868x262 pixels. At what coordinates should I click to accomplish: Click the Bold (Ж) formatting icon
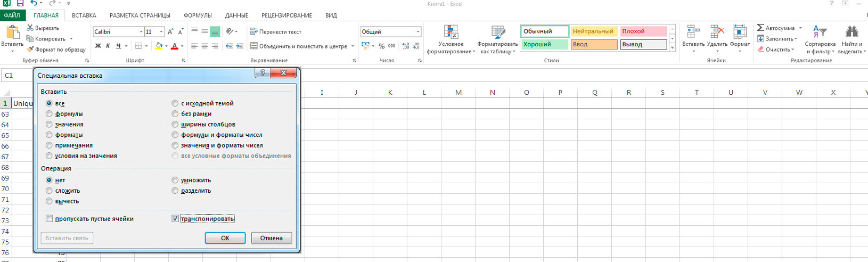pyautogui.click(x=98, y=46)
